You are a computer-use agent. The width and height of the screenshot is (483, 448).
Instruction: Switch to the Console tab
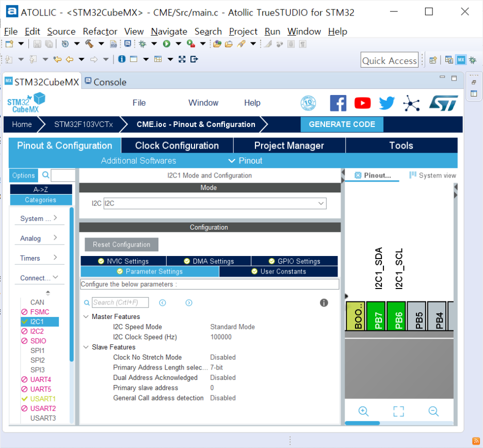[106, 82]
